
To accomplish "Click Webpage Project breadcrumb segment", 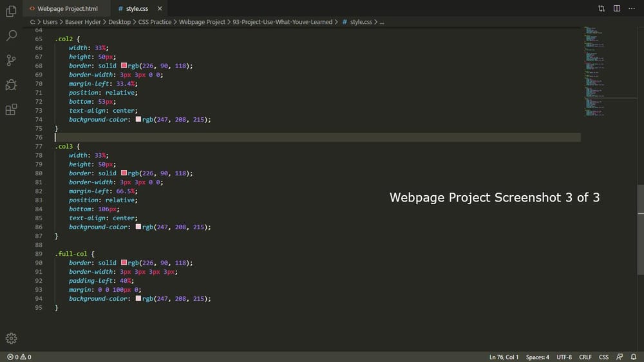I will coord(202,22).
